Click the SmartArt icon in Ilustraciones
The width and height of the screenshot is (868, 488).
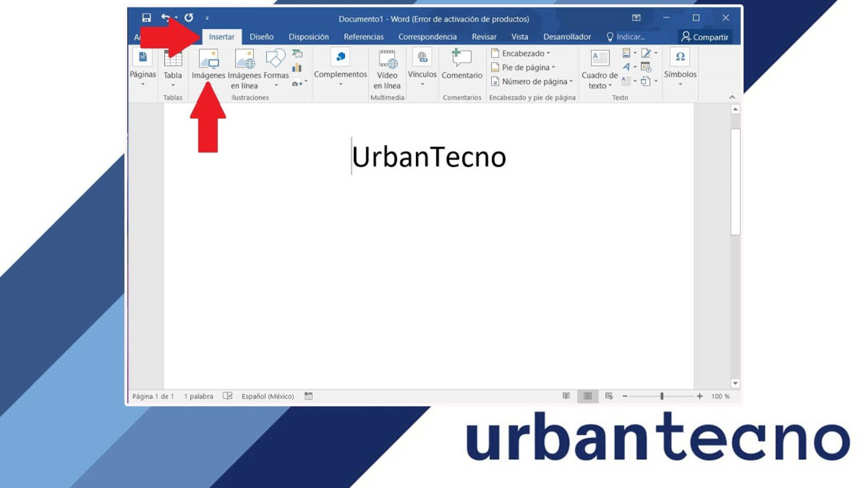click(297, 54)
